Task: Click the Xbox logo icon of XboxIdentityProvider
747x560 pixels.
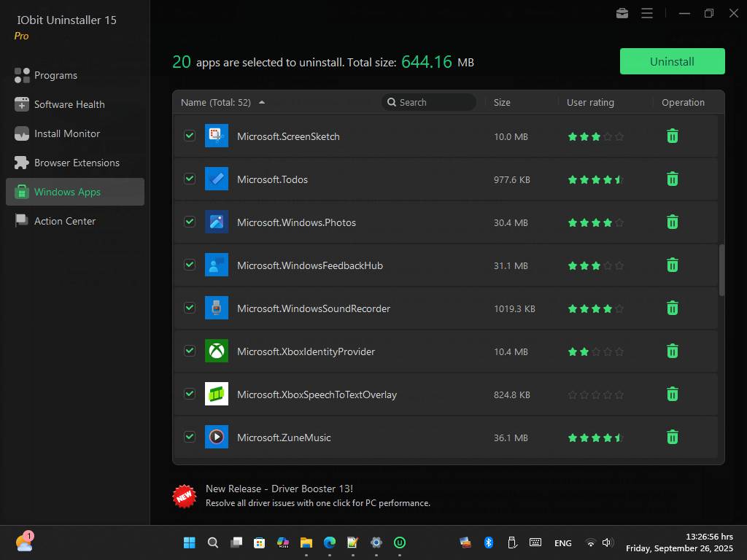Action: [216, 351]
